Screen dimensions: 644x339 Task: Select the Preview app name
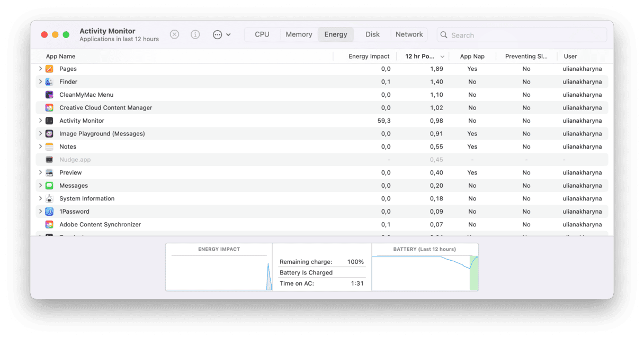(70, 172)
